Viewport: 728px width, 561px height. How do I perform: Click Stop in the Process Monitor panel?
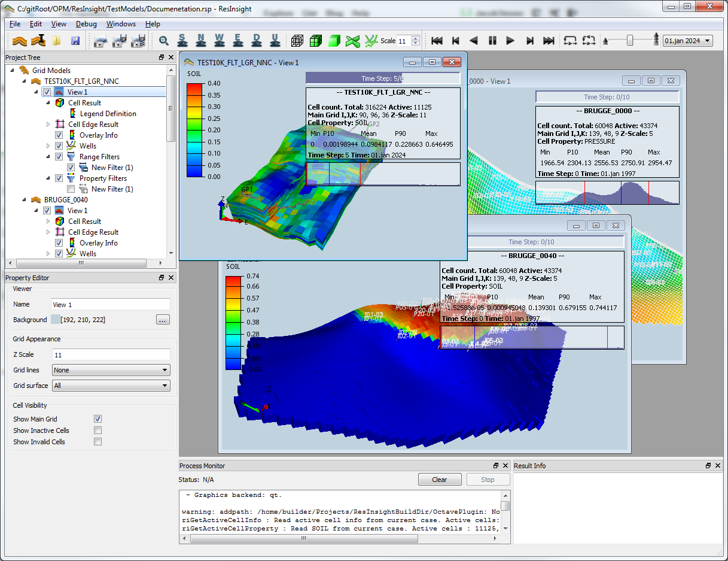pos(488,479)
